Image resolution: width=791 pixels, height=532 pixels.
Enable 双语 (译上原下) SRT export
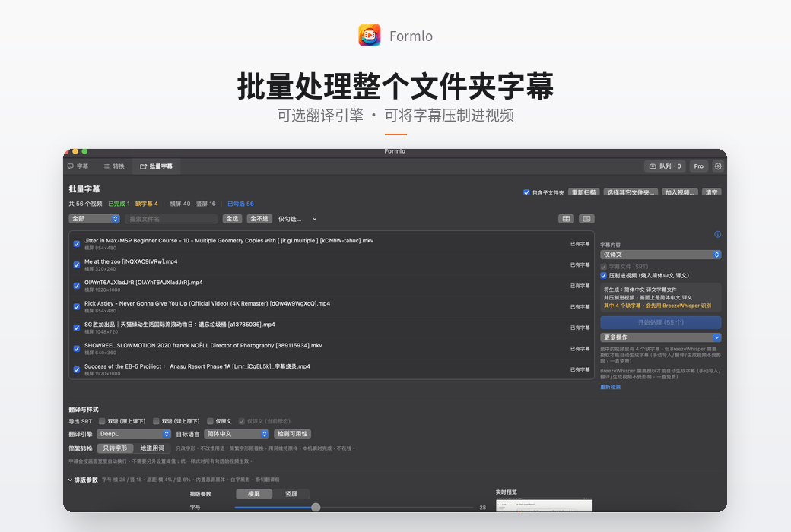(156, 421)
